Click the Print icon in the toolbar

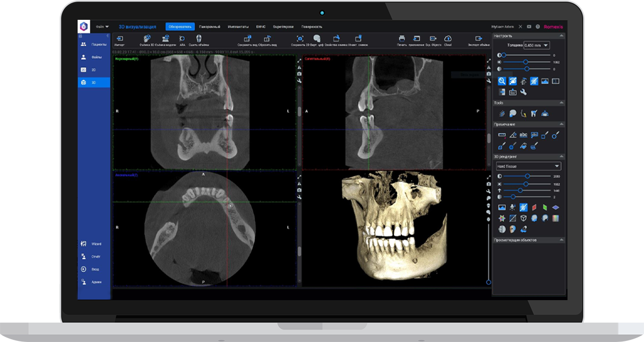coord(402,39)
